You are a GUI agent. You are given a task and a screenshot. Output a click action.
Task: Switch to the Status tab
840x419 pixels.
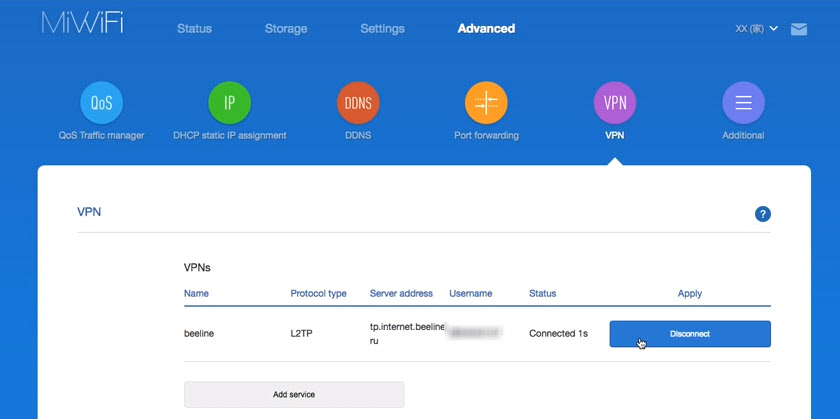194,29
